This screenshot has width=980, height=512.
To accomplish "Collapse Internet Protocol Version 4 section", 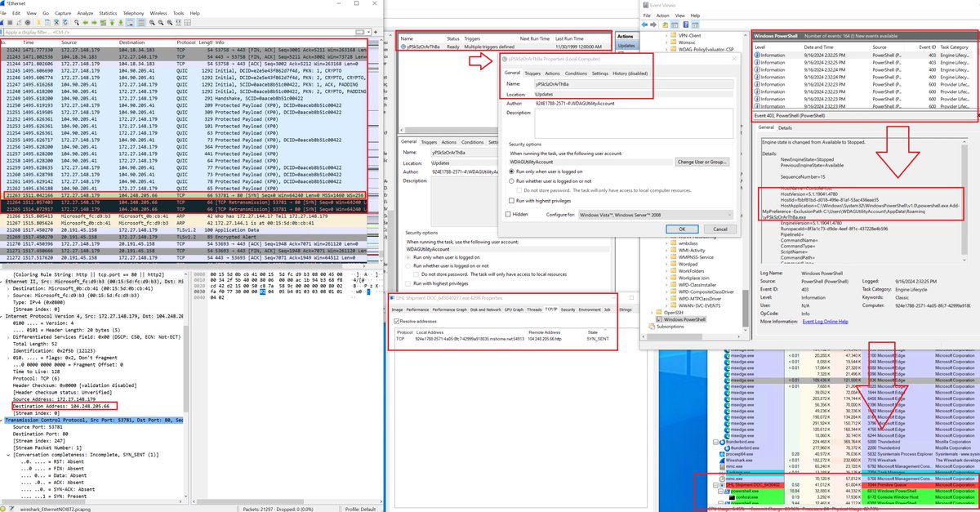I will pos(2,316).
